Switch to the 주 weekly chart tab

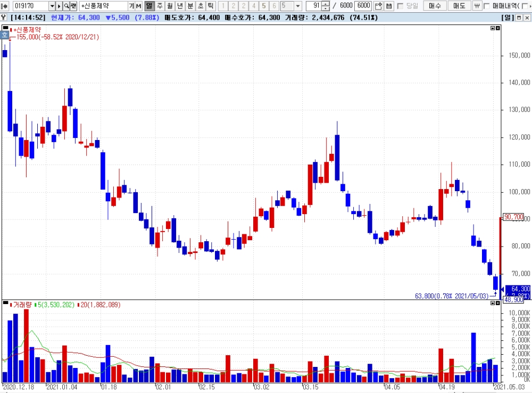coord(160,6)
